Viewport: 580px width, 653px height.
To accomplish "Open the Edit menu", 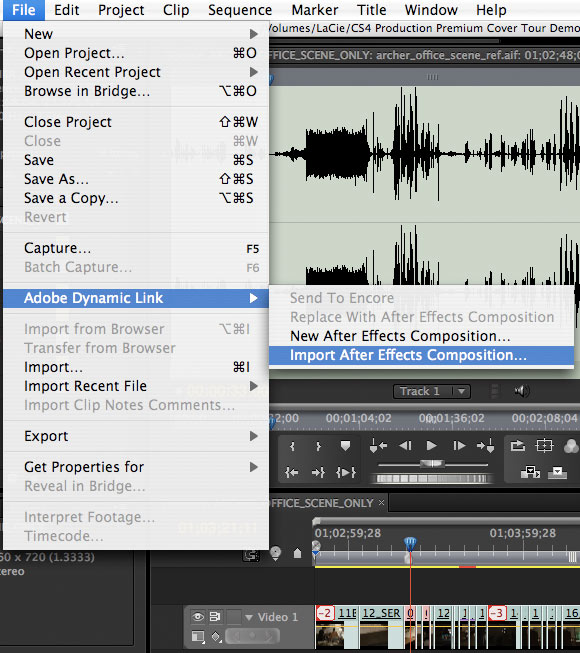I will [x=67, y=10].
